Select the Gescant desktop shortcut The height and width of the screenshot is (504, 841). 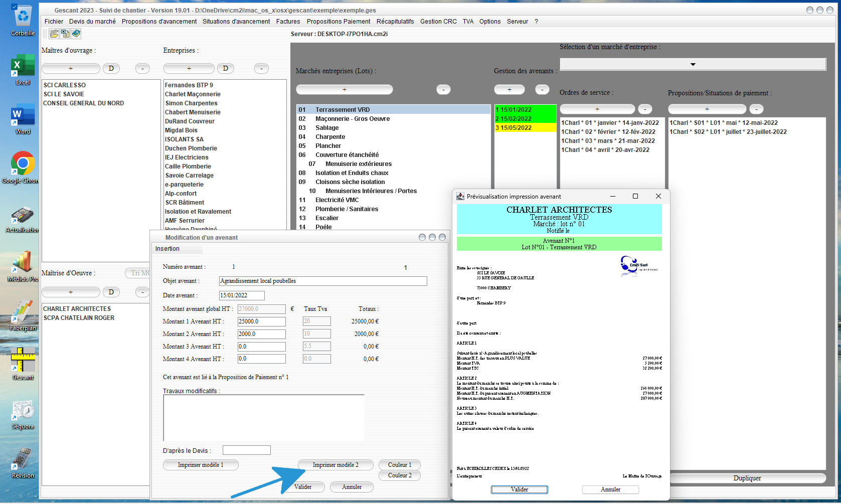pyautogui.click(x=23, y=365)
